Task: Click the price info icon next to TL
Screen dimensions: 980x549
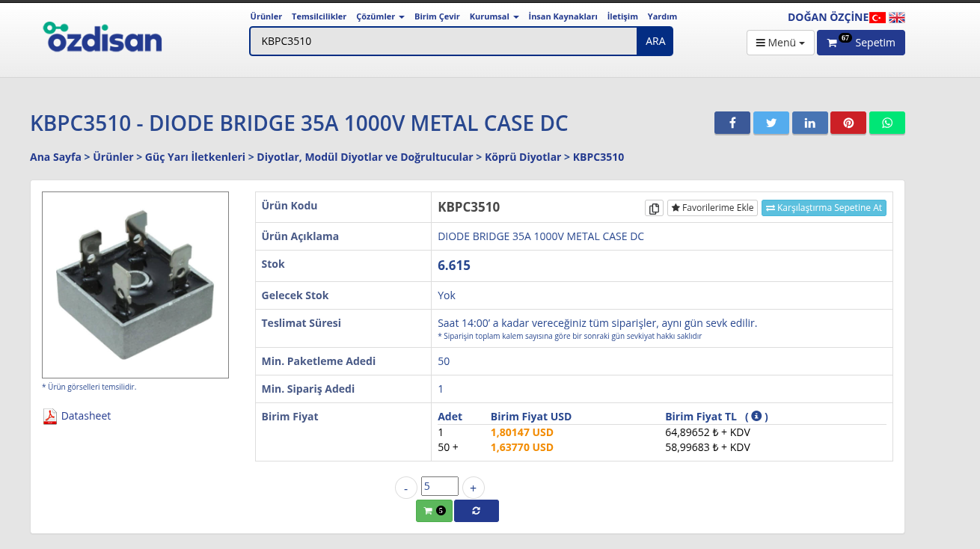Action: (756, 416)
